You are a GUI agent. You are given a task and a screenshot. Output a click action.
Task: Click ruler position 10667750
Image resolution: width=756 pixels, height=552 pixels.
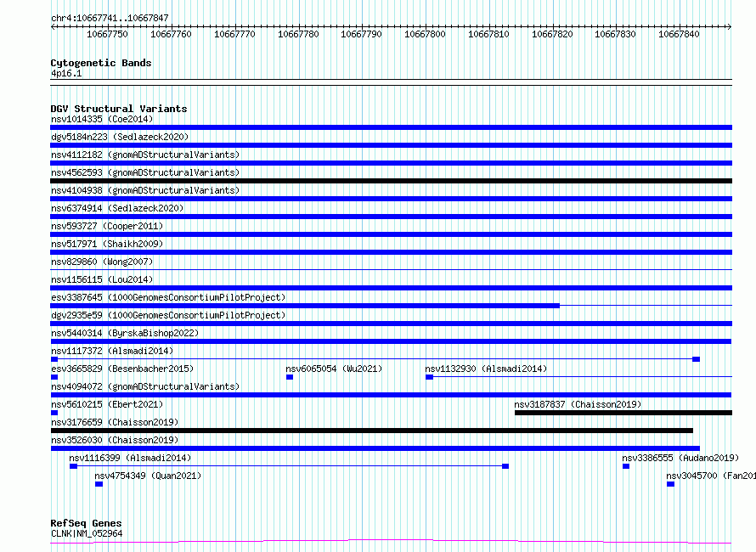(x=107, y=34)
